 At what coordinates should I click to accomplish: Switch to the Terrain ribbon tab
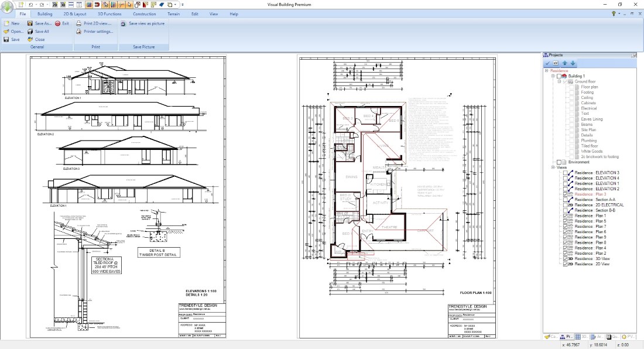(x=173, y=13)
